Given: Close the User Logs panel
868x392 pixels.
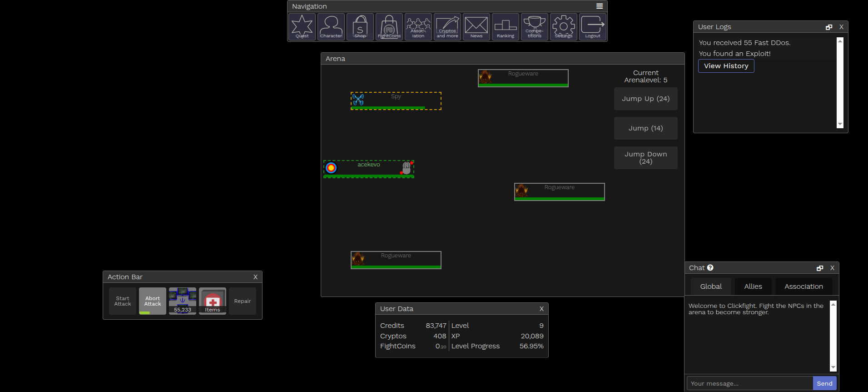Looking at the screenshot, I should click(841, 27).
